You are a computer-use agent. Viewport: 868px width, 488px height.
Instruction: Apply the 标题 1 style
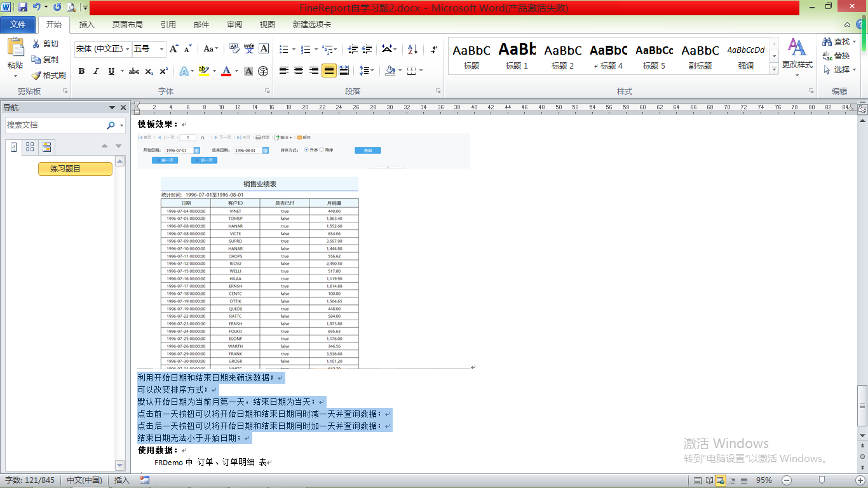click(x=517, y=56)
